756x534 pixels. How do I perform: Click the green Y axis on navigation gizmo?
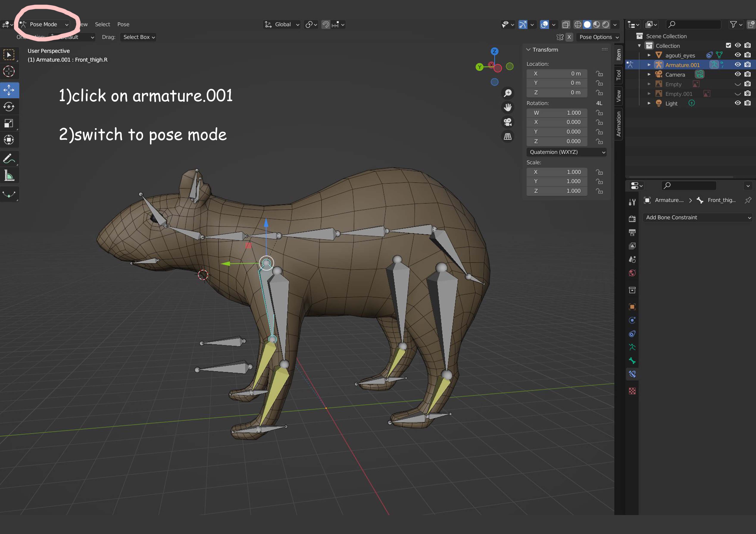(480, 67)
